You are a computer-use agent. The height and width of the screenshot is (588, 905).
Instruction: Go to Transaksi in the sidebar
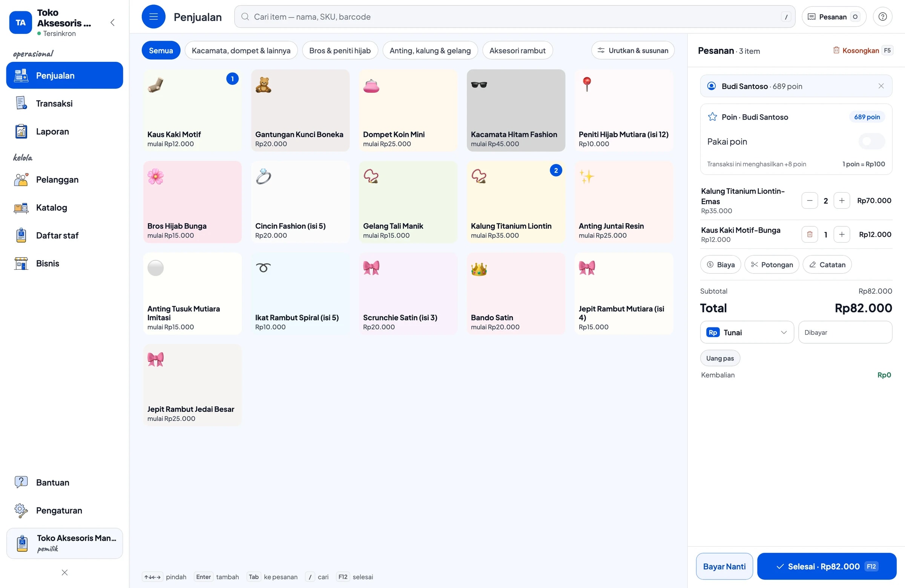click(64, 103)
